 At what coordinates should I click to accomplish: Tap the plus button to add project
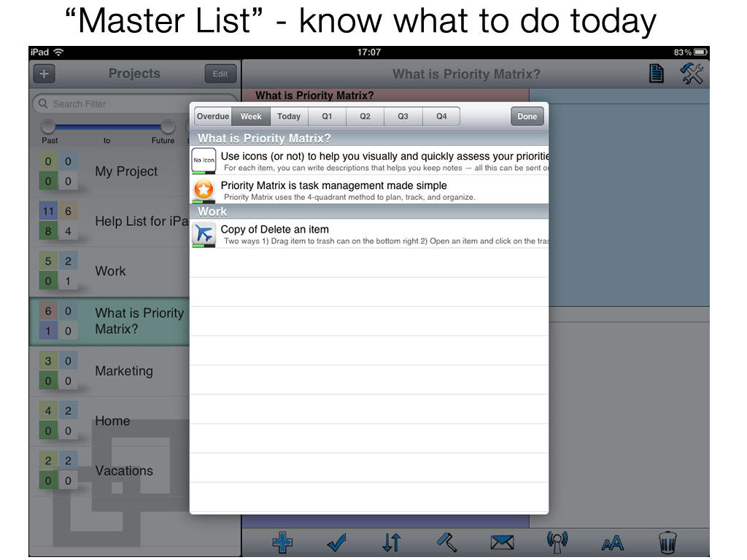pyautogui.click(x=44, y=74)
